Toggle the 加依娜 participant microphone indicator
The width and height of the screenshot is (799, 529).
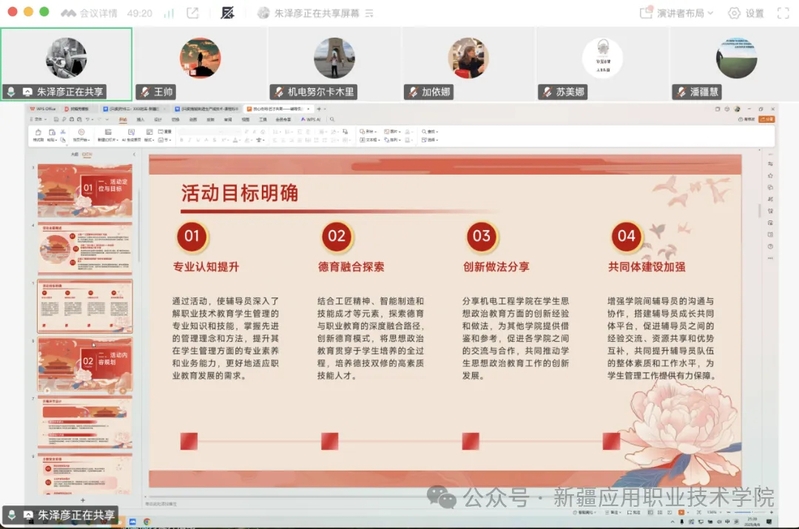412,91
